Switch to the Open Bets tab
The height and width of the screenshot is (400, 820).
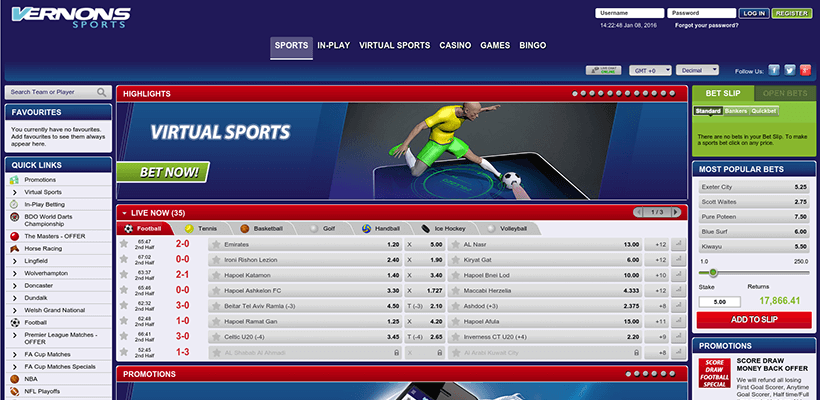(785, 94)
